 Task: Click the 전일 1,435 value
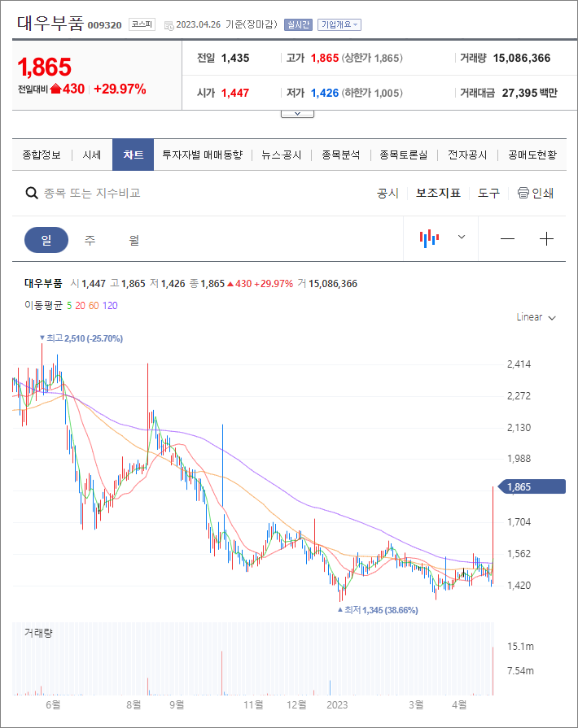[235, 58]
